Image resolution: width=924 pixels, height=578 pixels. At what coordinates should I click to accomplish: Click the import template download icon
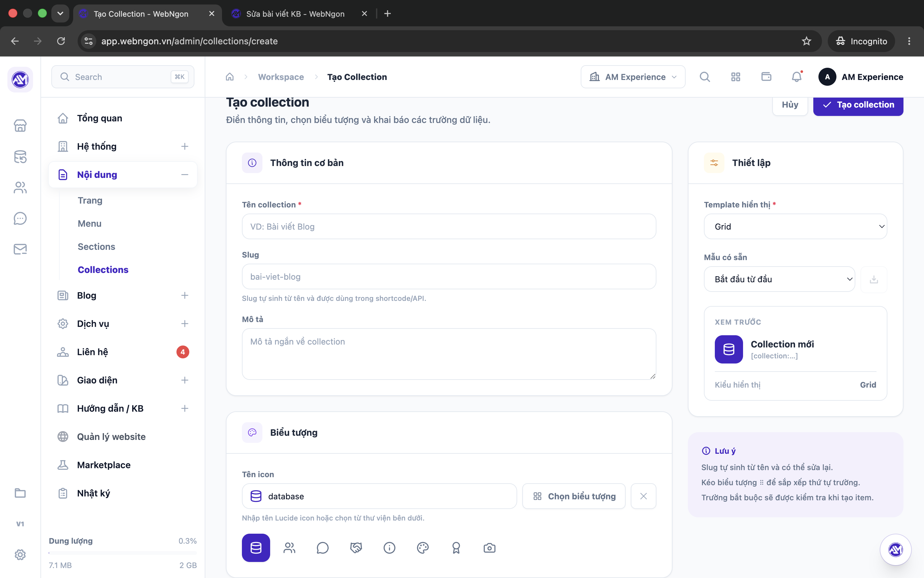874,279
